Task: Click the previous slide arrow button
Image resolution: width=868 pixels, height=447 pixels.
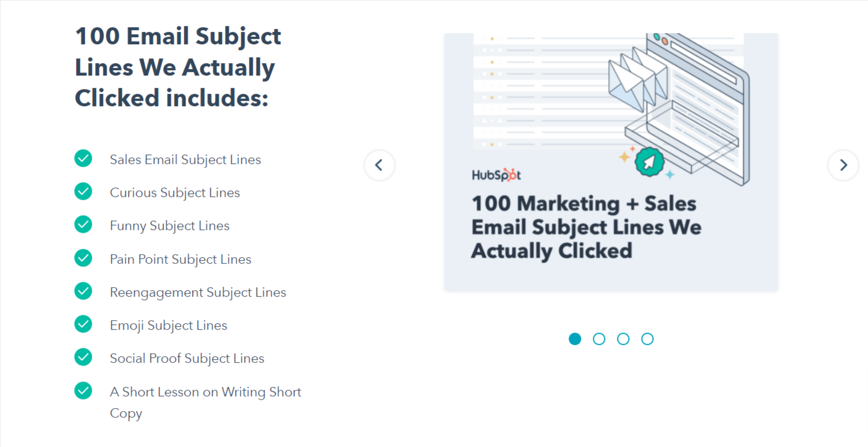Action: tap(379, 165)
